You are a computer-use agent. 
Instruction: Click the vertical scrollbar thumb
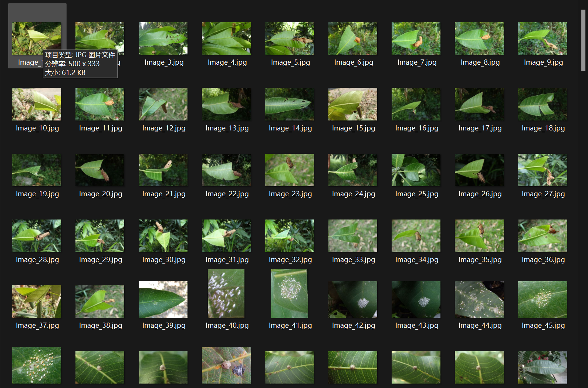583,41
